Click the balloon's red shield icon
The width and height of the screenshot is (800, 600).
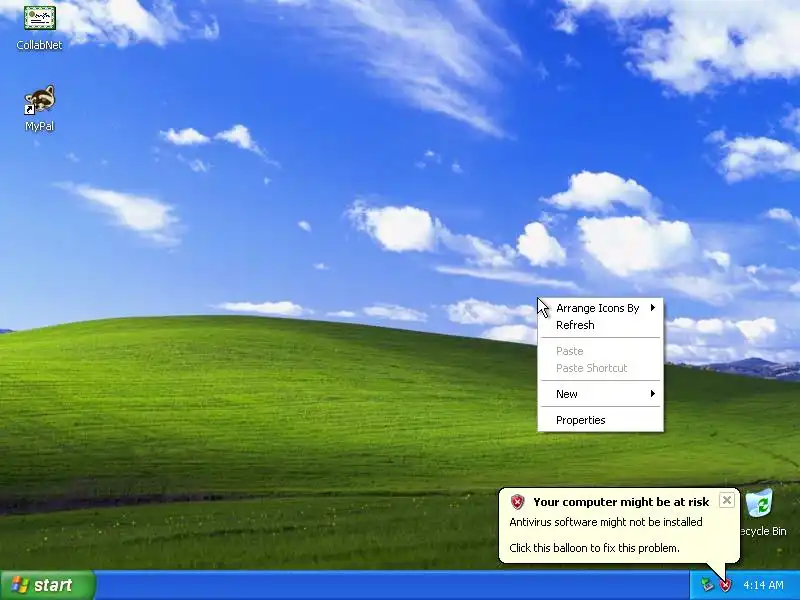click(x=517, y=502)
